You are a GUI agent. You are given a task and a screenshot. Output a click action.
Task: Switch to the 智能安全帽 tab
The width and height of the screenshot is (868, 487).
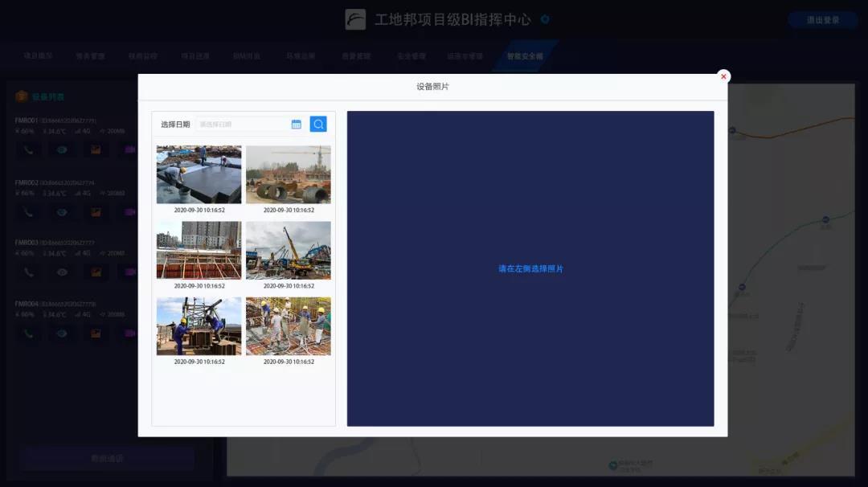pyautogui.click(x=524, y=56)
